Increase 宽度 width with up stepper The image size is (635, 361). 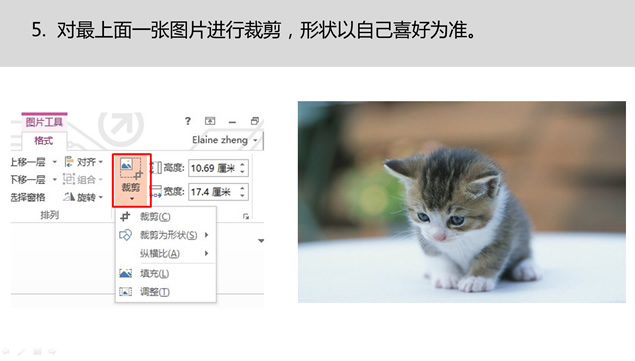point(243,188)
